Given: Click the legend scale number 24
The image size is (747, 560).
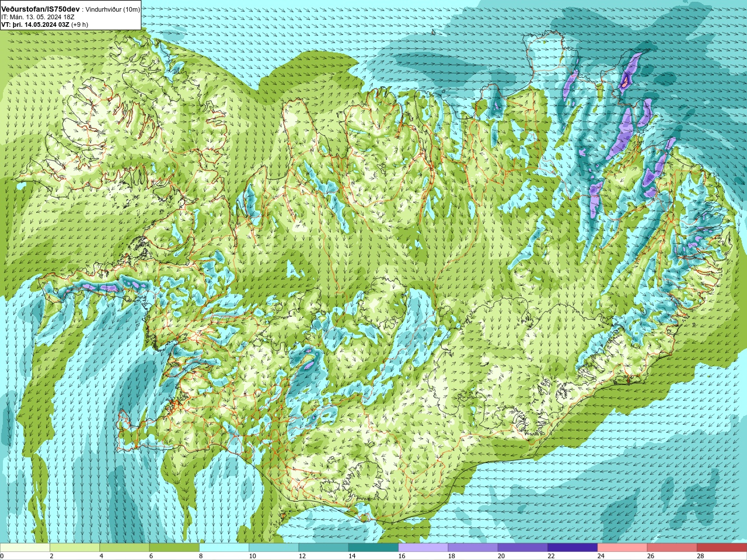Looking at the screenshot, I should [x=601, y=556].
